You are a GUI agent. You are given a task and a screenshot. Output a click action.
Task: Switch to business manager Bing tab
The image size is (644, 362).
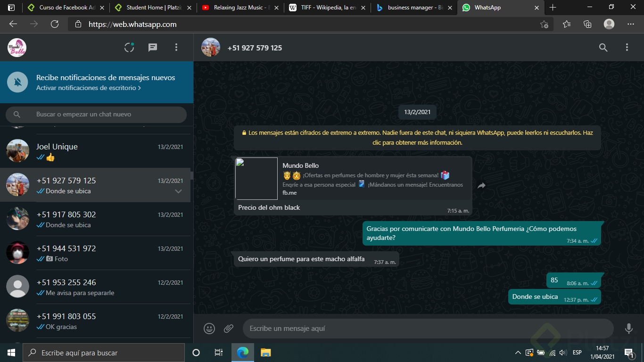coord(415,8)
